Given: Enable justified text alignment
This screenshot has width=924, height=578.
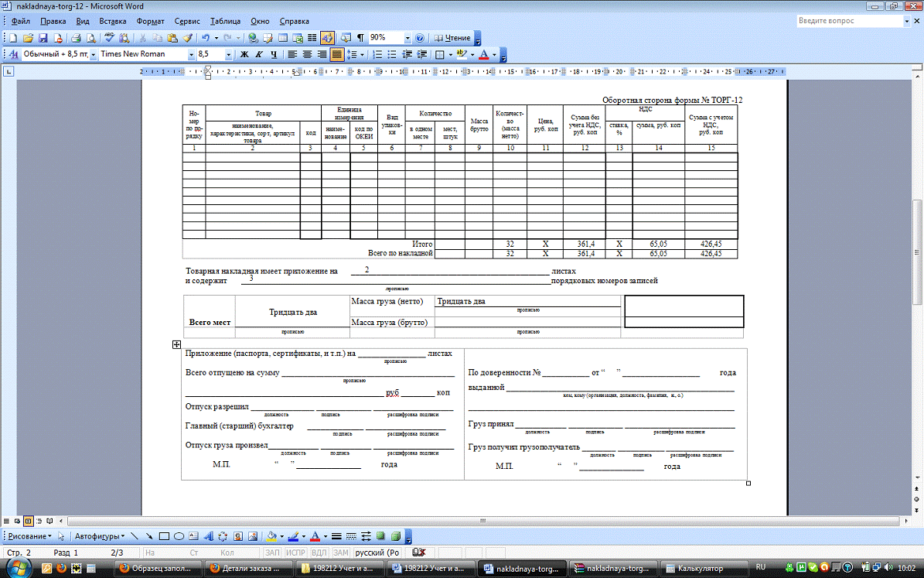Looking at the screenshot, I should (336, 55).
